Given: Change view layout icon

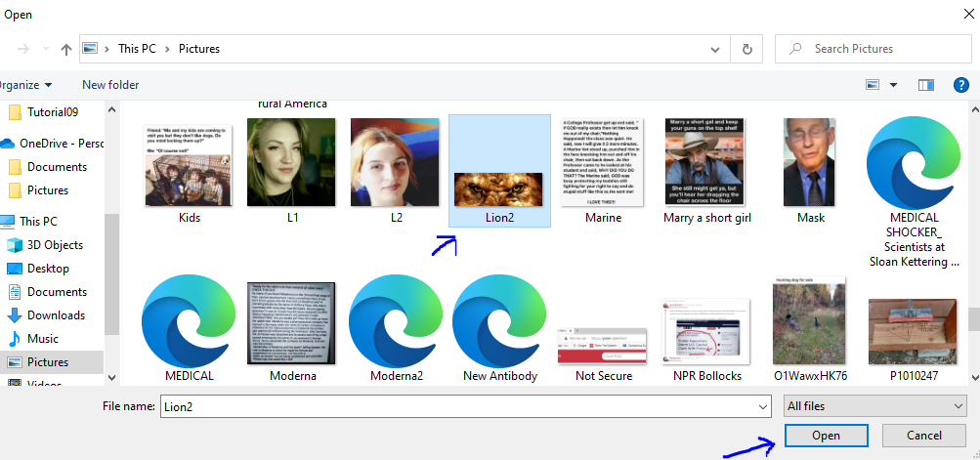Looking at the screenshot, I should click(x=873, y=85).
